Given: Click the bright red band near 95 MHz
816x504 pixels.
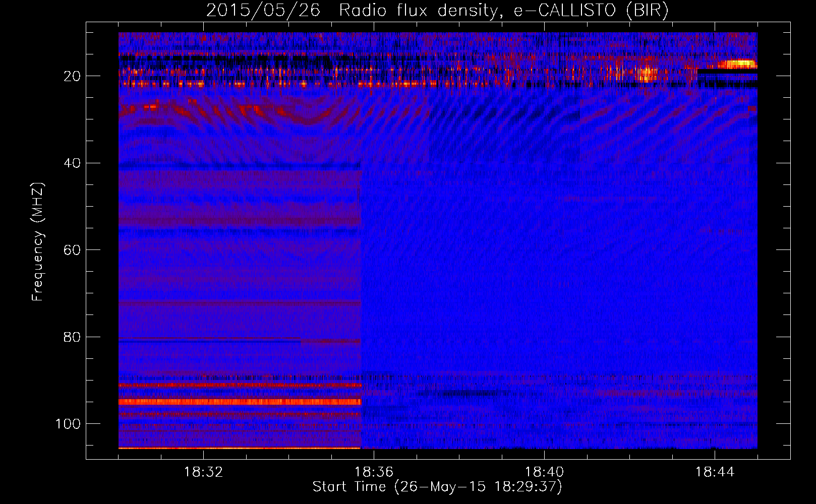Looking at the screenshot, I should [240, 402].
